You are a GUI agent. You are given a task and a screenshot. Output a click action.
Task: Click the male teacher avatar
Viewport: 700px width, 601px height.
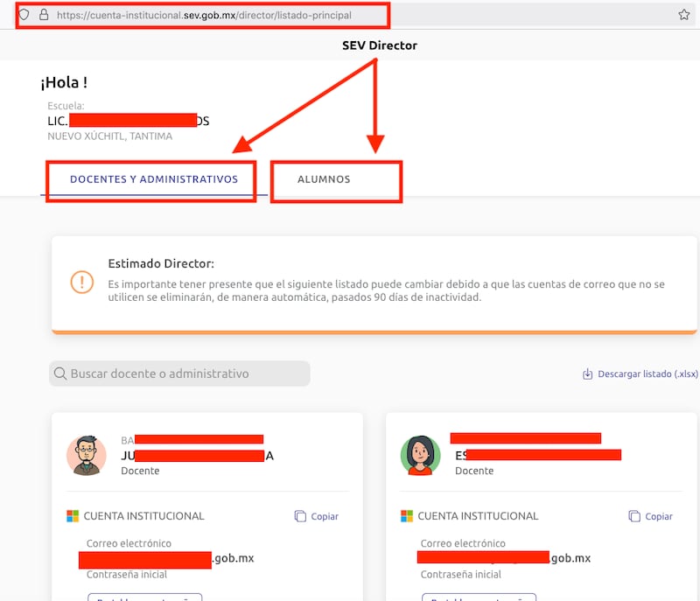coord(87,455)
